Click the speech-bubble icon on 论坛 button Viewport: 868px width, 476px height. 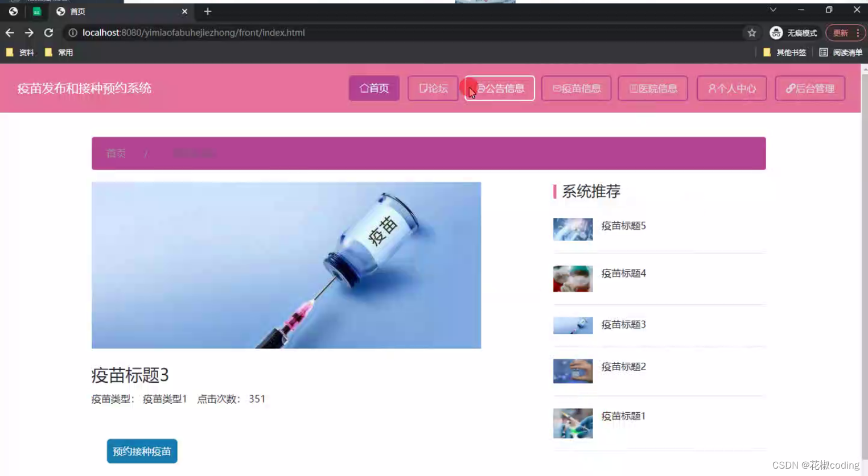click(423, 88)
